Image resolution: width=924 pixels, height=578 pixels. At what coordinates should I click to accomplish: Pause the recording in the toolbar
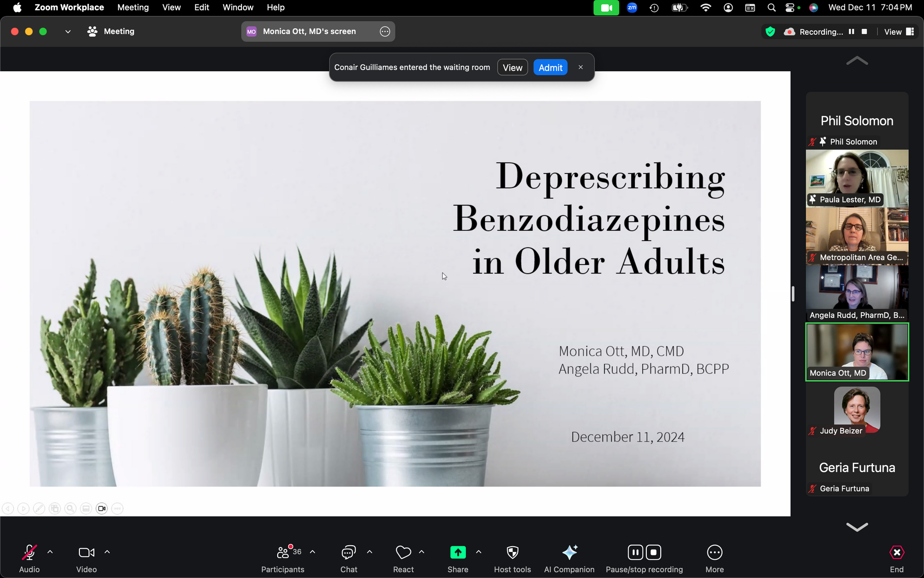tap(635, 552)
